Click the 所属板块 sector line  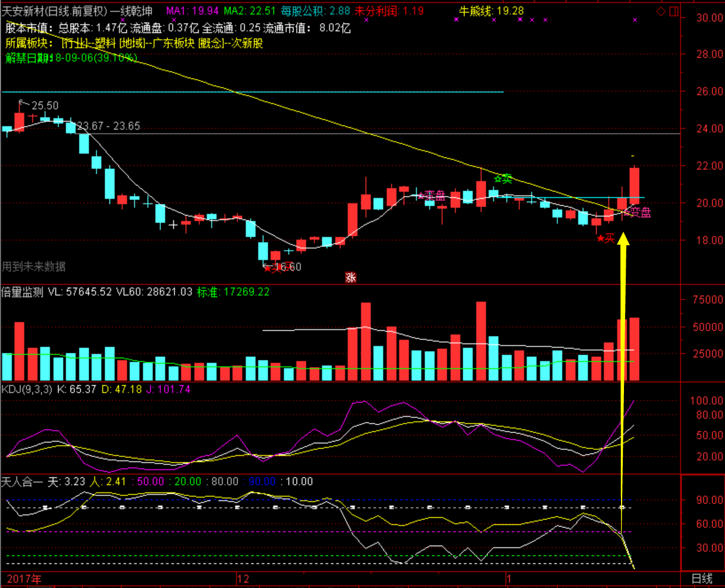click(x=134, y=43)
